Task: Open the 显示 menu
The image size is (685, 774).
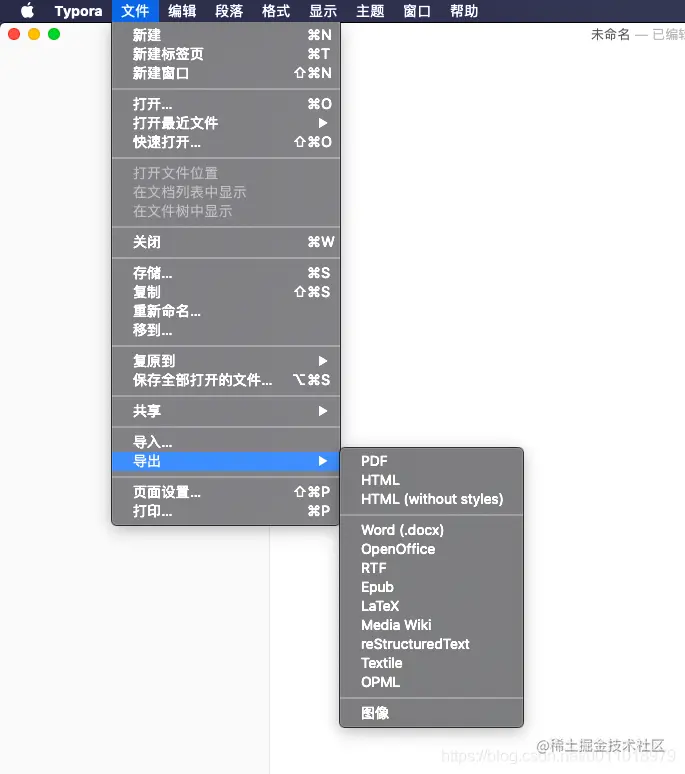Action: pyautogui.click(x=323, y=11)
